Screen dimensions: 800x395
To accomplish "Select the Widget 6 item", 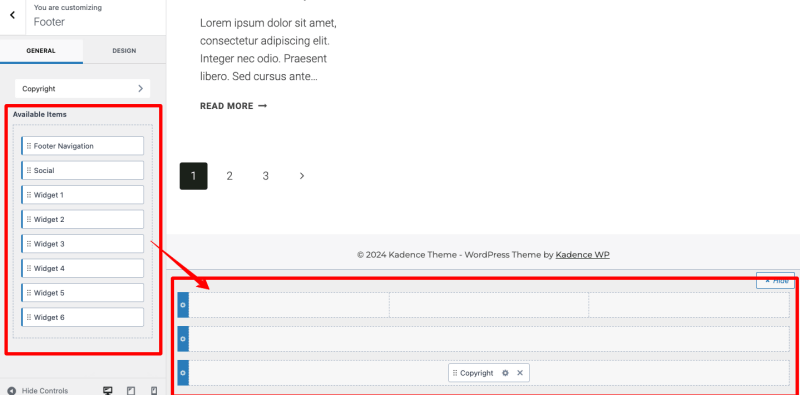I will point(83,317).
